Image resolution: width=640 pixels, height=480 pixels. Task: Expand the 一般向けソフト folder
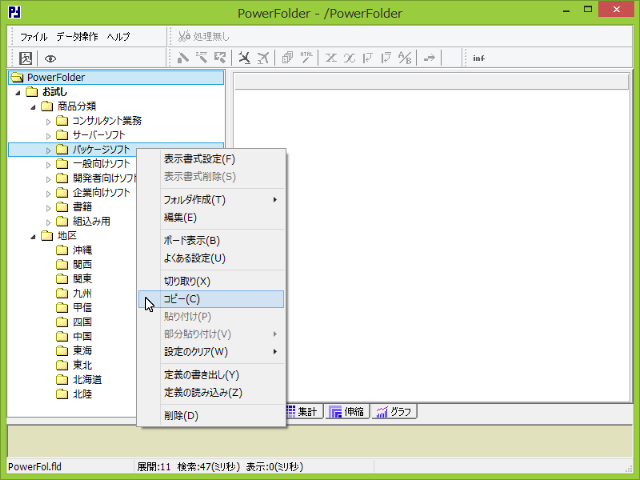tap(48, 164)
